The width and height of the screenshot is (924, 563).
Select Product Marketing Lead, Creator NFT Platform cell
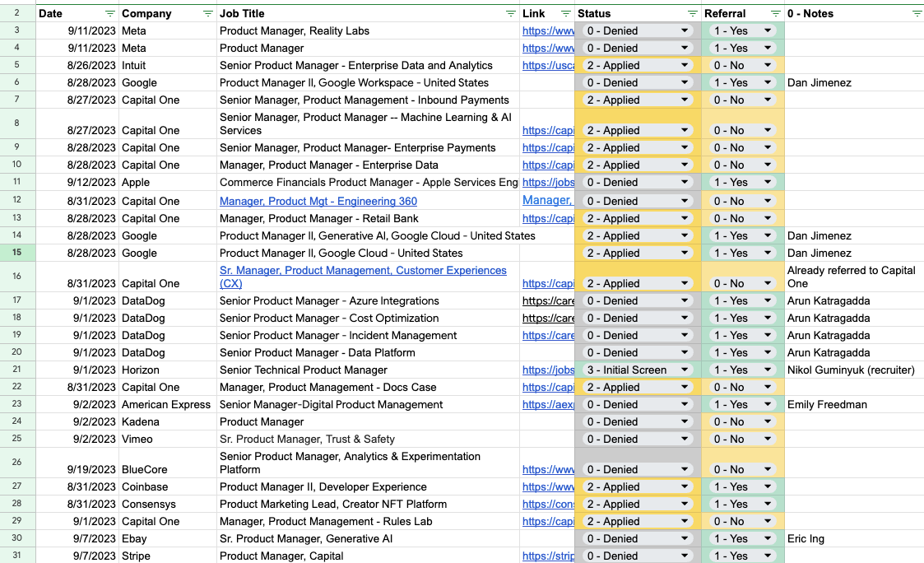[368, 504]
